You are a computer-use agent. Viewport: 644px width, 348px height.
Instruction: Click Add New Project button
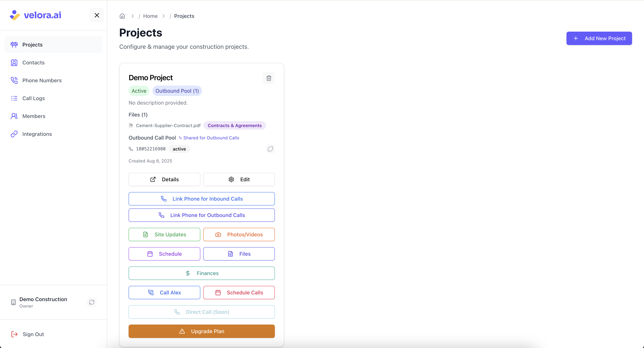tap(599, 39)
